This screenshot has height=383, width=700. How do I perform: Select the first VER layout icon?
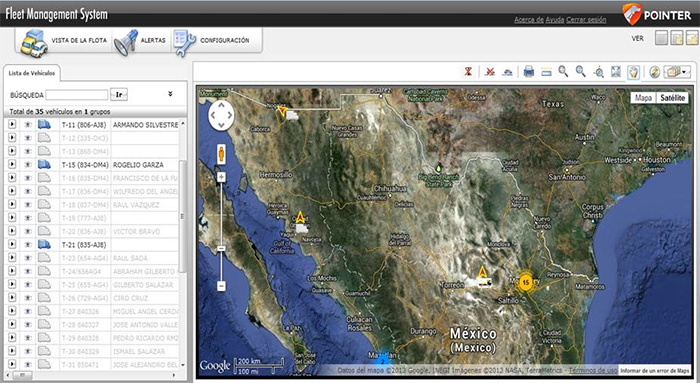pos(661,38)
